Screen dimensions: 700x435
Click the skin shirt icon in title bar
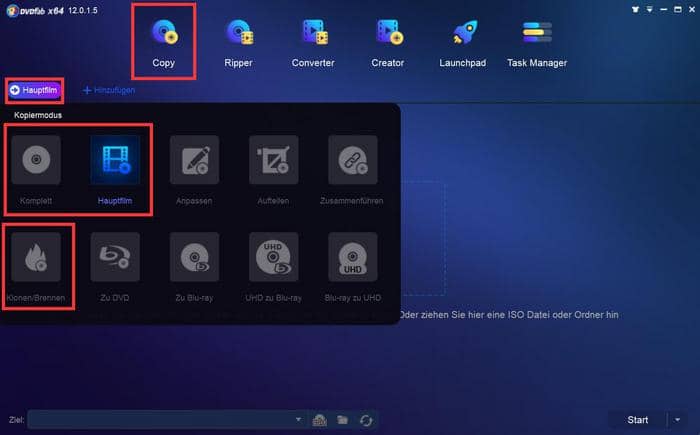[x=635, y=9]
